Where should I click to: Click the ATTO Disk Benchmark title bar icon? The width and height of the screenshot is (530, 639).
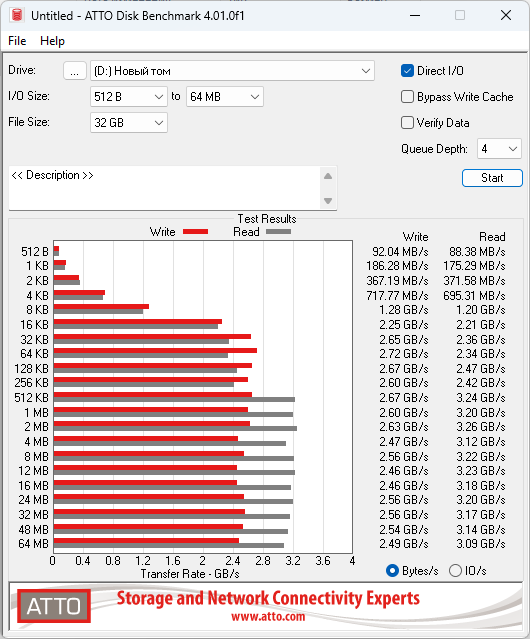pyautogui.click(x=17, y=15)
